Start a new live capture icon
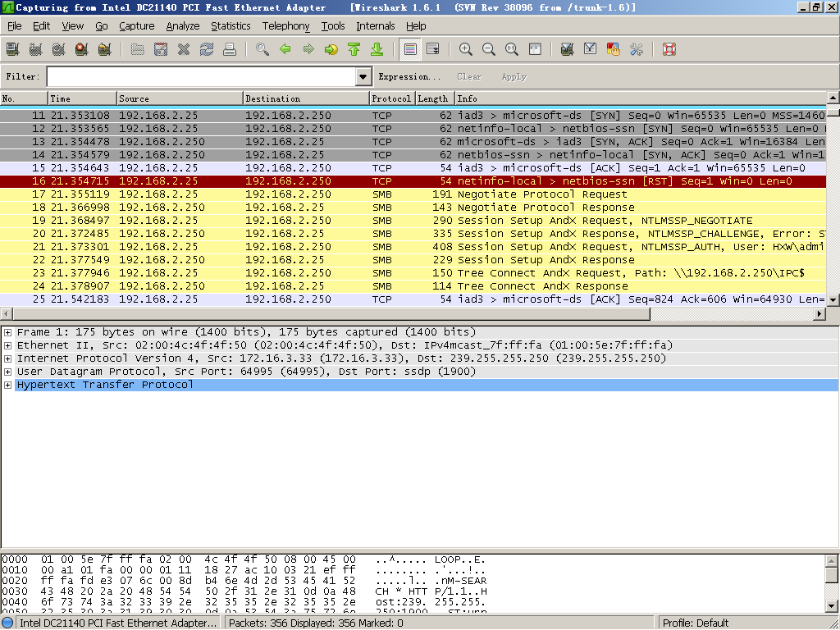This screenshot has width=840, height=630. click(59, 49)
